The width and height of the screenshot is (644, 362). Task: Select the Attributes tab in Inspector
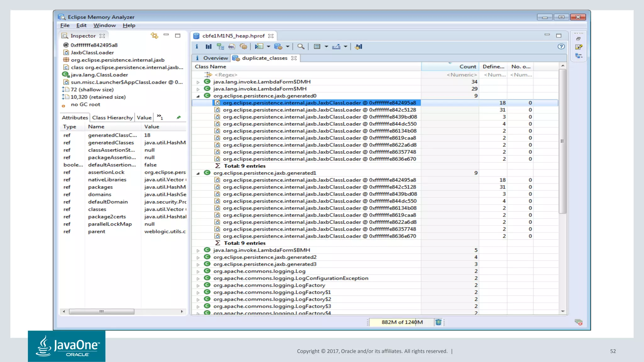coord(75,117)
